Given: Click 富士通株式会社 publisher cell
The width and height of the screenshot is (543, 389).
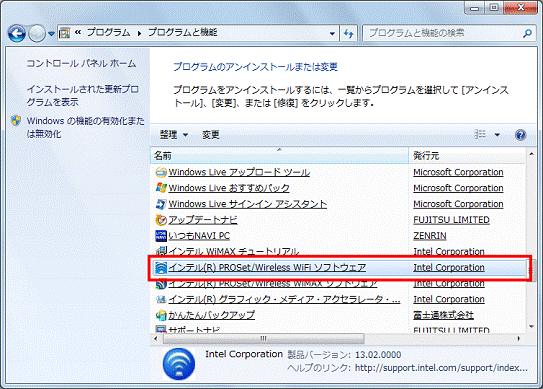Looking at the screenshot, I should 443,315.
